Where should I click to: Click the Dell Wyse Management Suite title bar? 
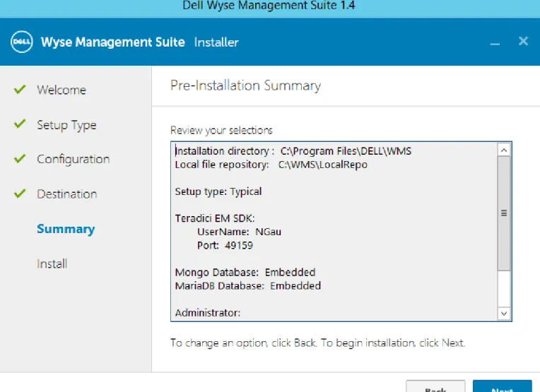coord(269,6)
